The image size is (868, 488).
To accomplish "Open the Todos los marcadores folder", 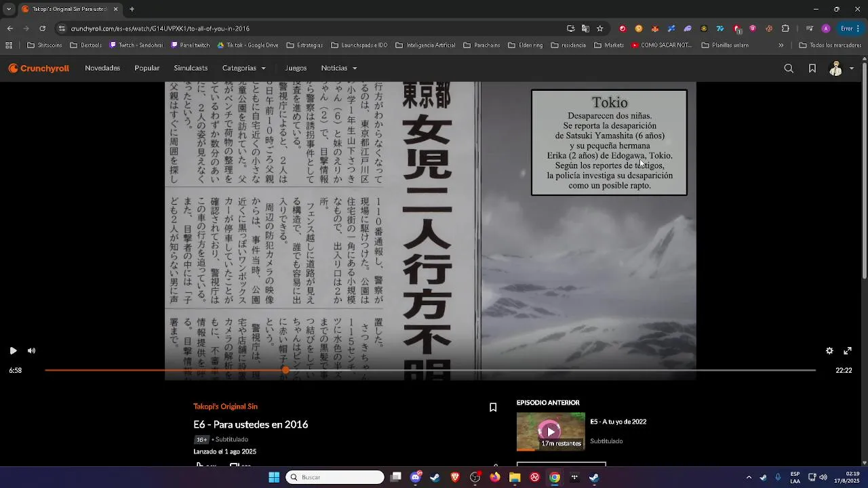I will pyautogui.click(x=830, y=45).
